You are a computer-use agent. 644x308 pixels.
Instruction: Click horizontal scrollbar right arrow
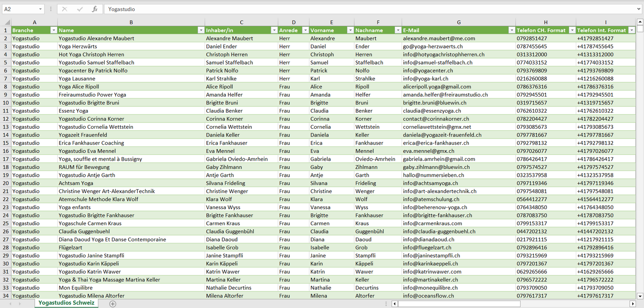632,304
